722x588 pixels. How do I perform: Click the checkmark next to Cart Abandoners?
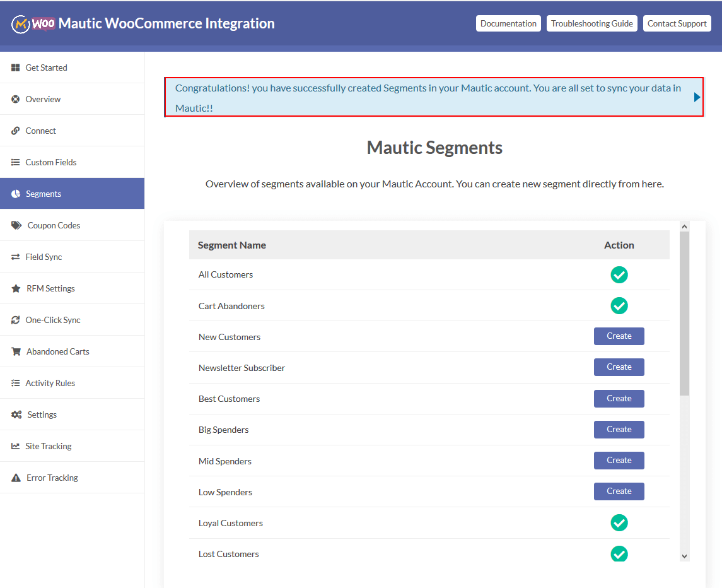tap(619, 305)
